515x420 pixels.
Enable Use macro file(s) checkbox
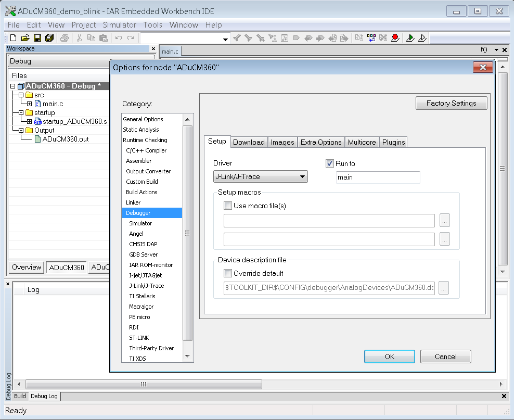(228, 206)
